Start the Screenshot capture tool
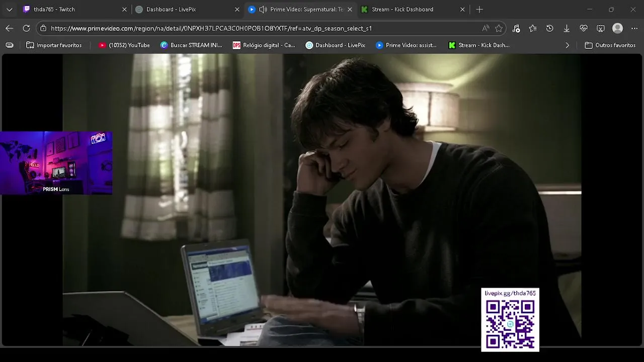The width and height of the screenshot is (644, 362). tap(601, 28)
